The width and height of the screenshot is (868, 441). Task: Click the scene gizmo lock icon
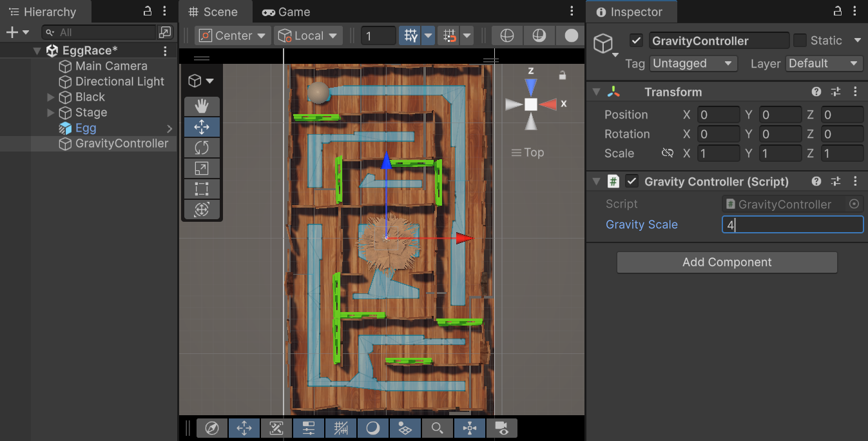point(563,75)
